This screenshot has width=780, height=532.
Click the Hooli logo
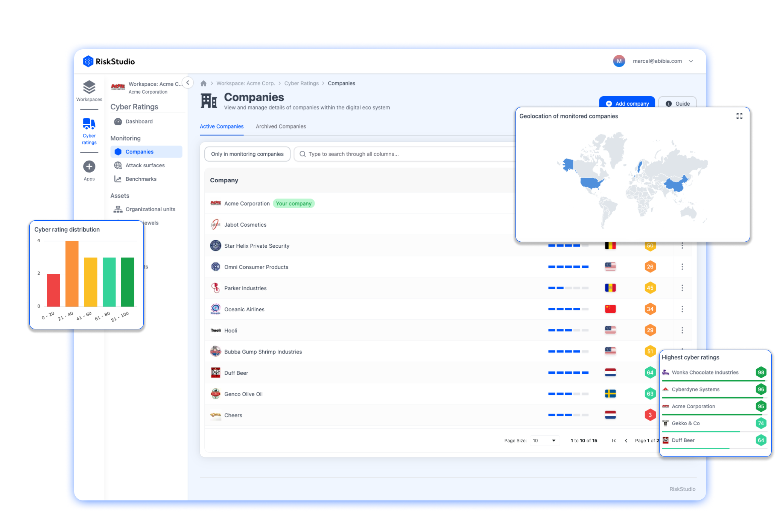(x=216, y=330)
